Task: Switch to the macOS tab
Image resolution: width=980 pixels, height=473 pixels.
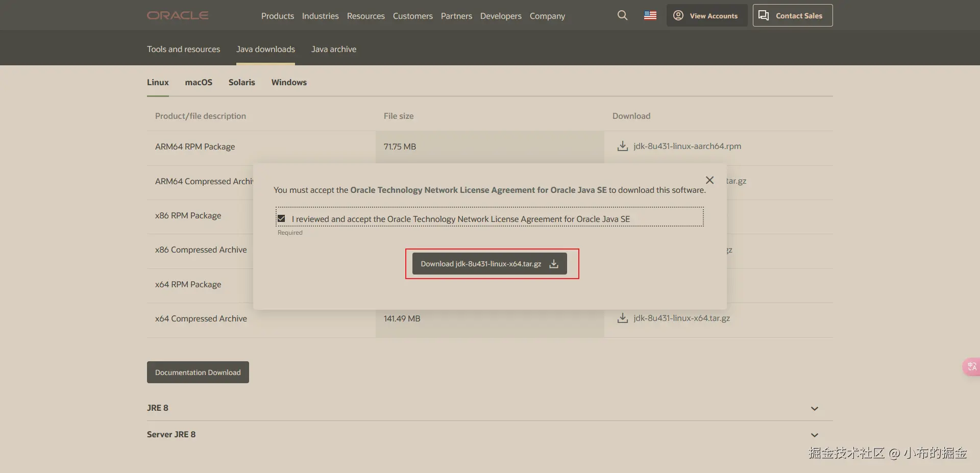Action: [199, 82]
